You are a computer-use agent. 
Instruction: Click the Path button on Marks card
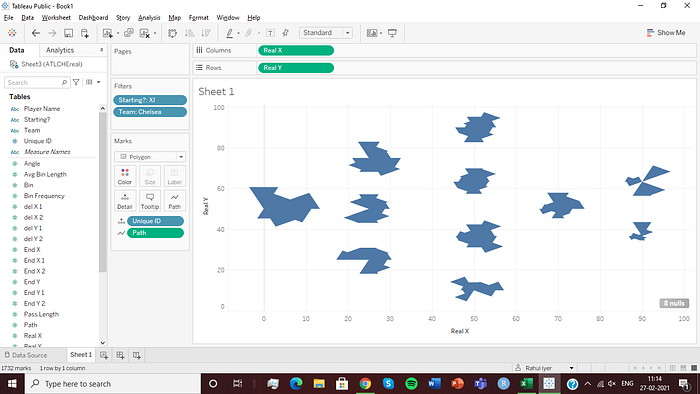point(175,201)
